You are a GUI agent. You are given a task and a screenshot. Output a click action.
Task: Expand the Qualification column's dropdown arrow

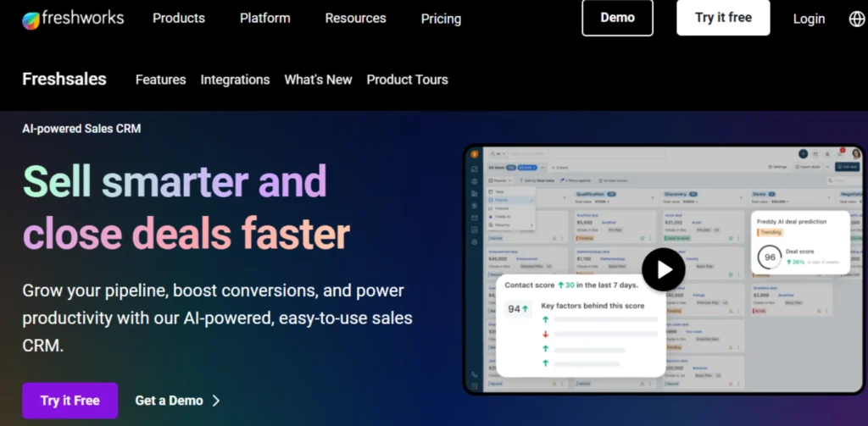(x=653, y=197)
